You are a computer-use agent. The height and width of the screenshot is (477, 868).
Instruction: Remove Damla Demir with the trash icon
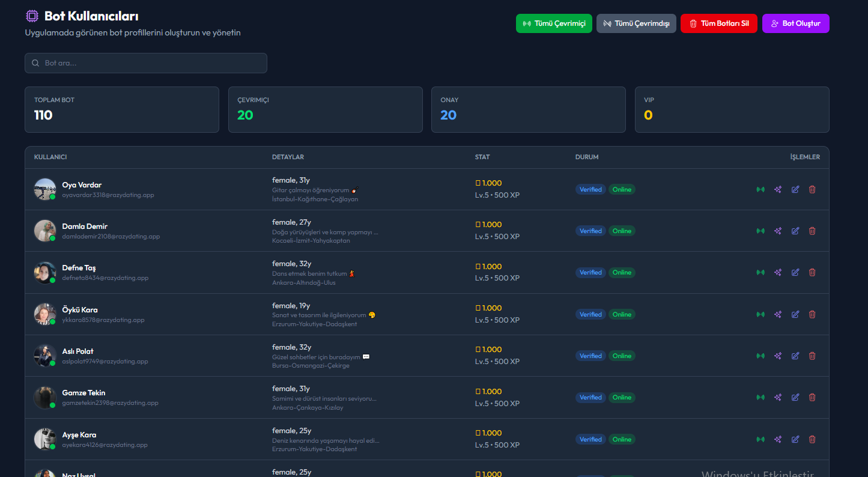(x=812, y=231)
